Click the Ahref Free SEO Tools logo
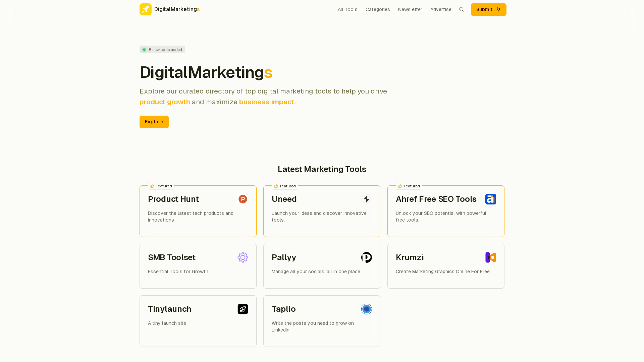644x362 pixels. coord(491,199)
